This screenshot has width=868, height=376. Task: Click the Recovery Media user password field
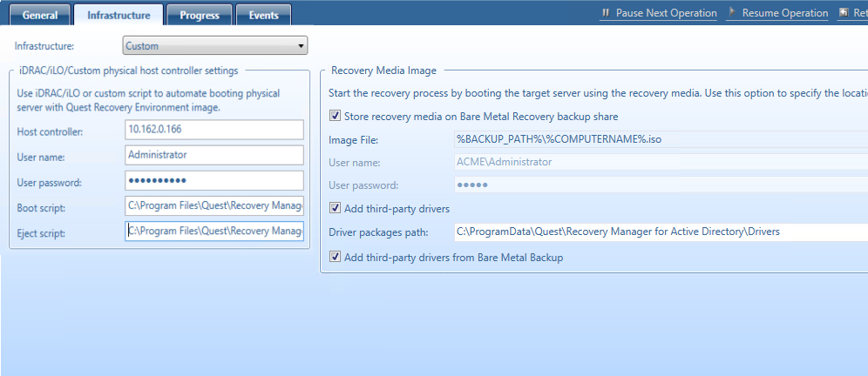(x=661, y=185)
